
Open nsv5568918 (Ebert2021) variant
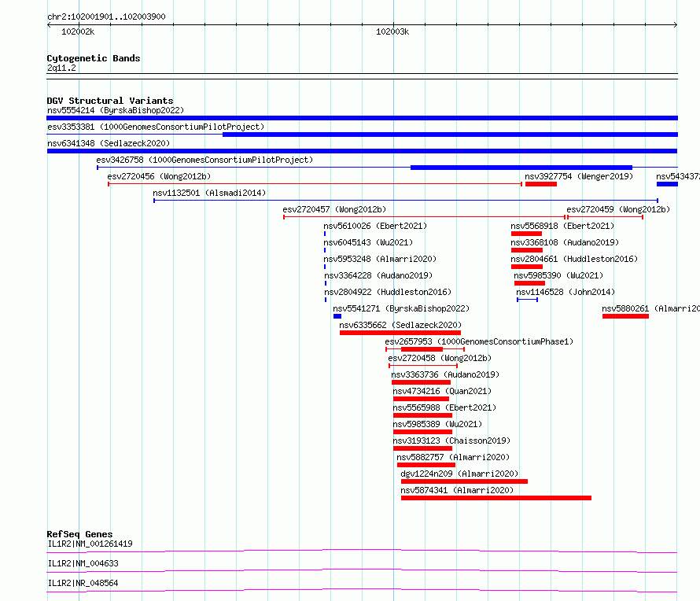(x=562, y=226)
